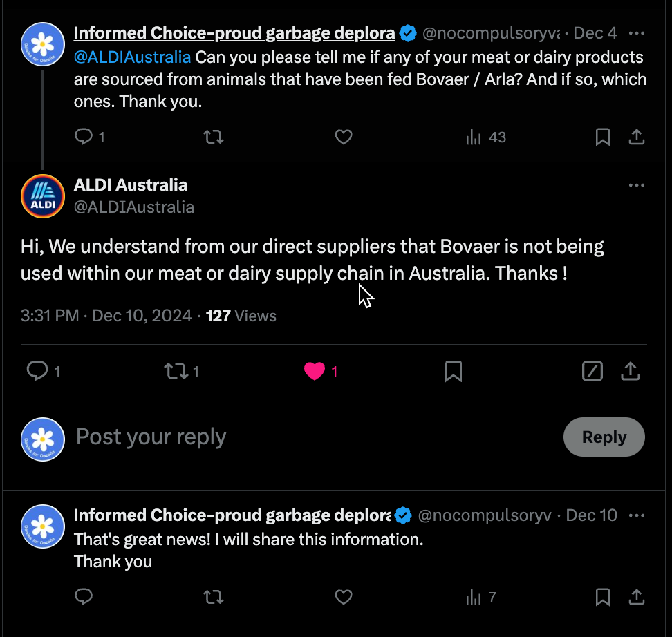Screen dimensions: 672x637
Task: Share the original question post
Action: [636, 137]
